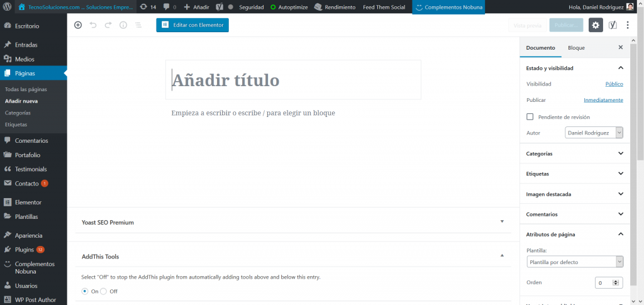
Task: Check the Pendiente de revisión checkbox
Action: click(x=530, y=117)
